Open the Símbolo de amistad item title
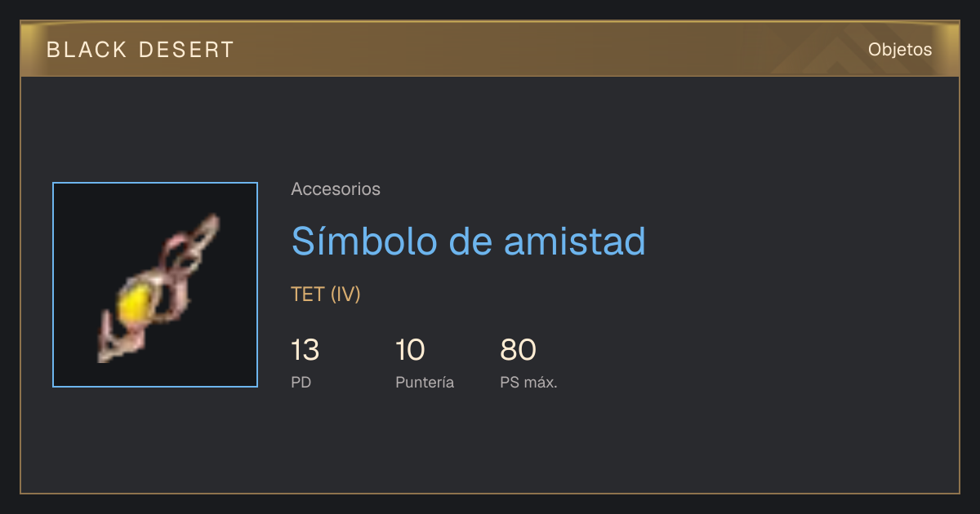980x514 pixels. click(469, 240)
